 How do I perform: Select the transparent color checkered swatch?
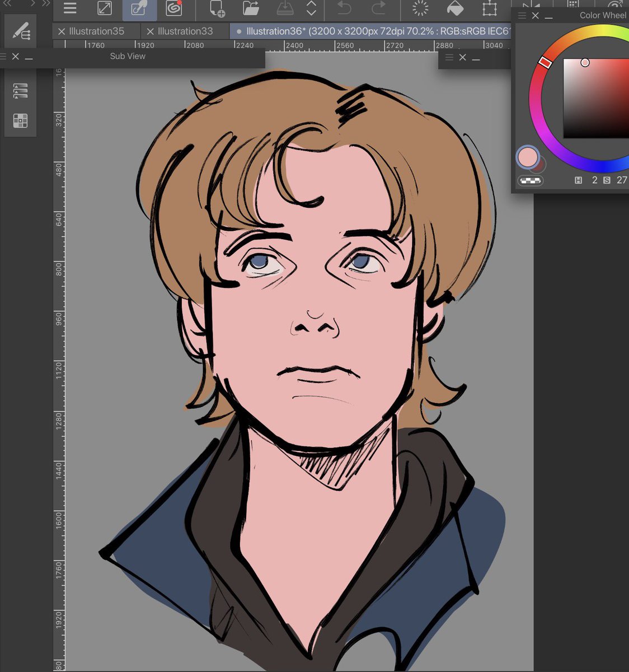530,180
